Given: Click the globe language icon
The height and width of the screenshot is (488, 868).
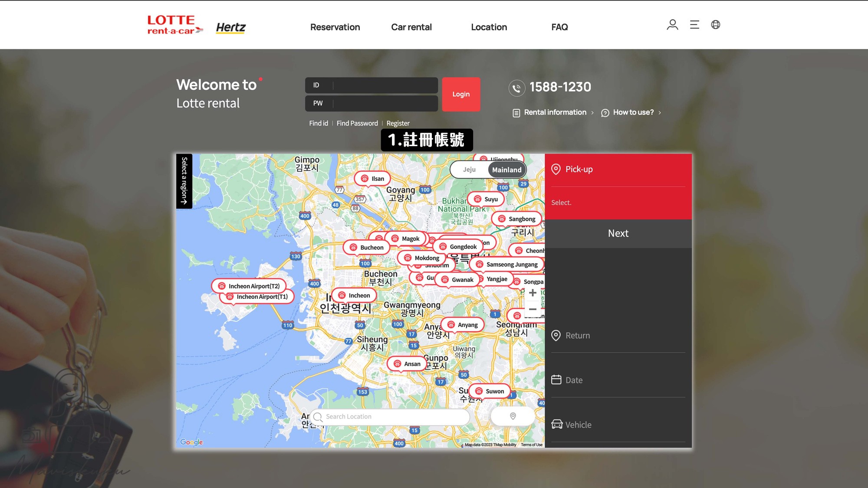Looking at the screenshot, I should pyautogui.click(x=716, y=25).
